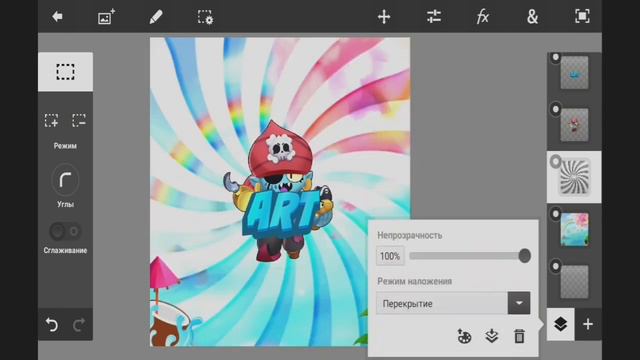Toggle the Сглаживание smoothing switch

[65, 231]
